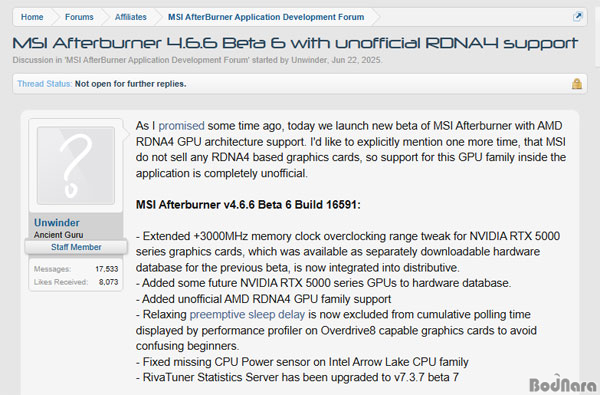Open Likes Received count 8,073
The height and width of the screenshot is (395, 600).
coord(108,282)
